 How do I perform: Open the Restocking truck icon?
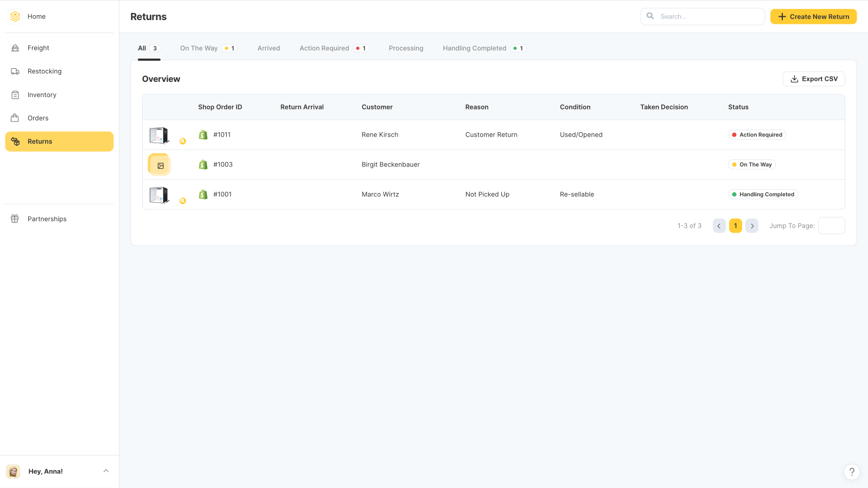pyautogui.click(x=15, y=71)
